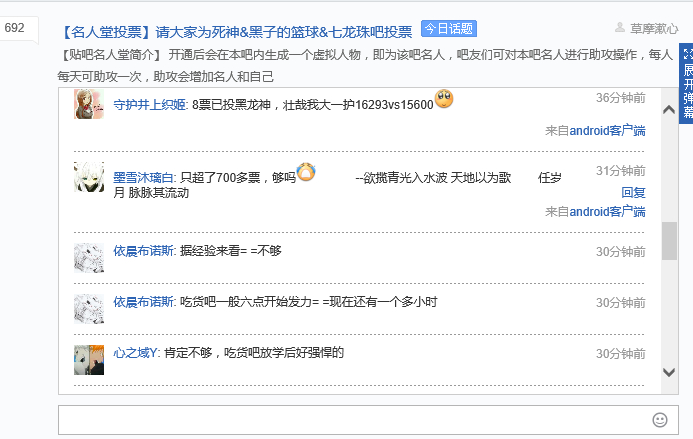This screenshot has height=439, width=693.
Task: Open avatar beside '吃货吧一般六点开始发力' comment
Action: point(89,309)
